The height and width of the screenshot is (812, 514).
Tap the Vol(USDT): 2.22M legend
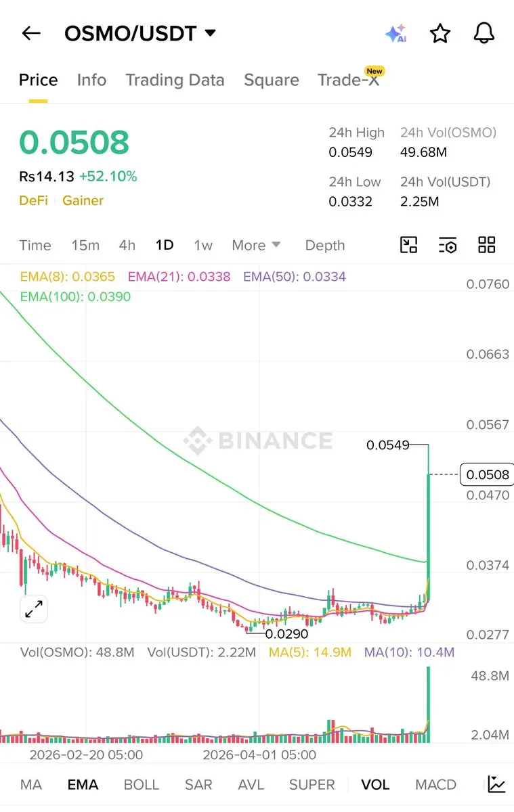point(202,652)
